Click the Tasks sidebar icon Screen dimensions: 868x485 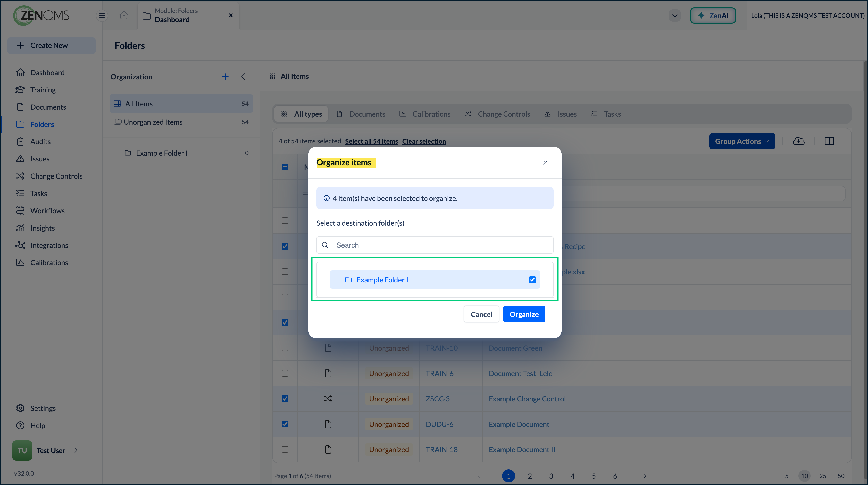point(20,193)
